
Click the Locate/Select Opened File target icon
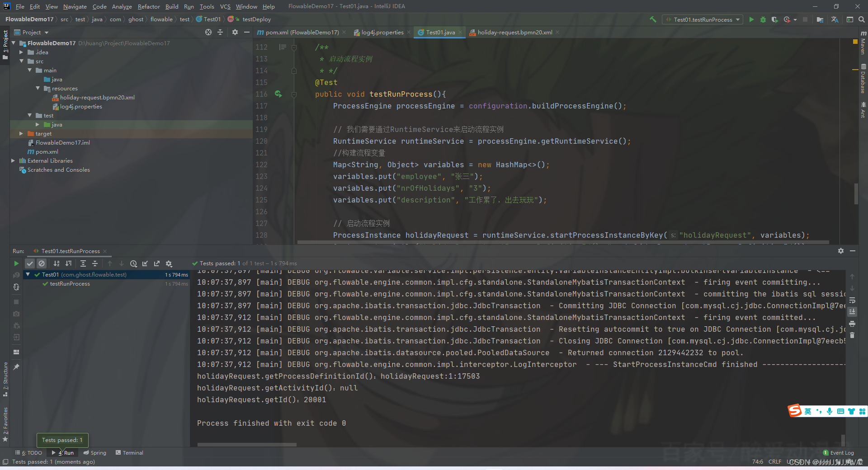click(208, 32)
